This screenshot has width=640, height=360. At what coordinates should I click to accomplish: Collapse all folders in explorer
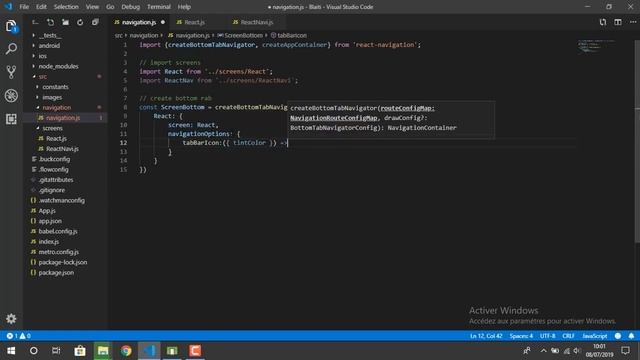tap(95, 22)
